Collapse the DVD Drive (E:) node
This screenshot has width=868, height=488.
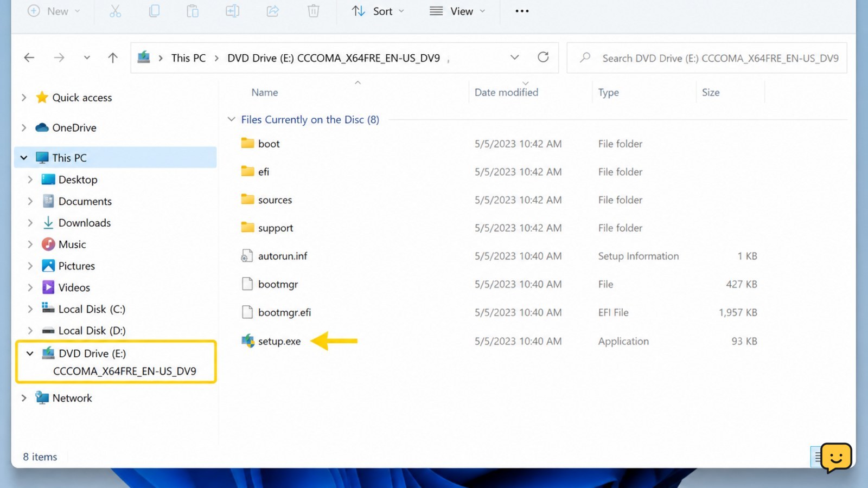click(x=30, y=354)
